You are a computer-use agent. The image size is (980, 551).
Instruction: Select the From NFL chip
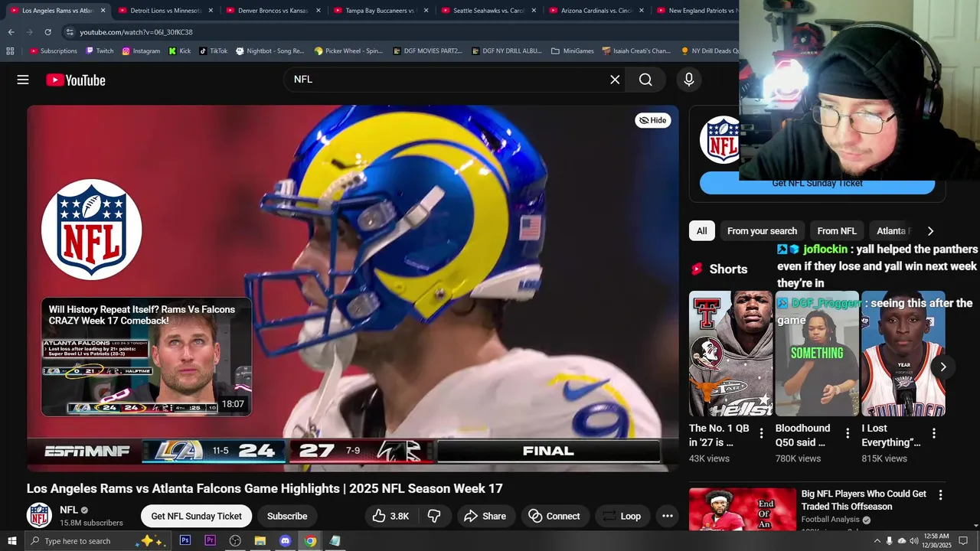pos(836,231)
